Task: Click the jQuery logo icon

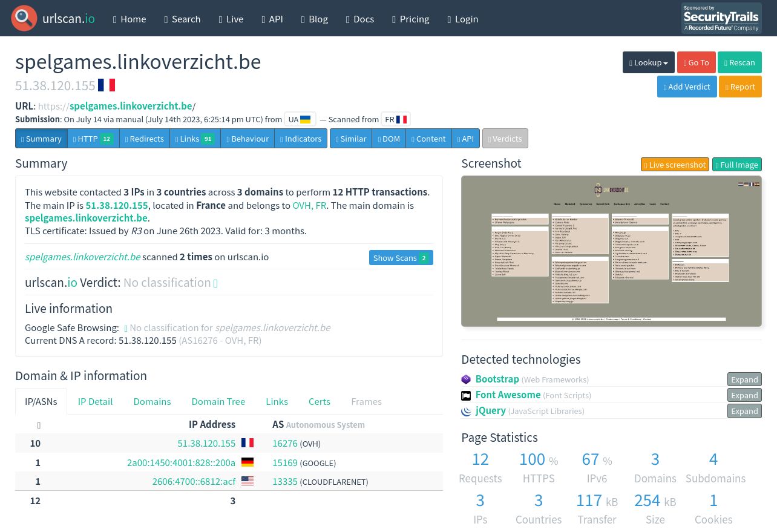Action: 466,411
